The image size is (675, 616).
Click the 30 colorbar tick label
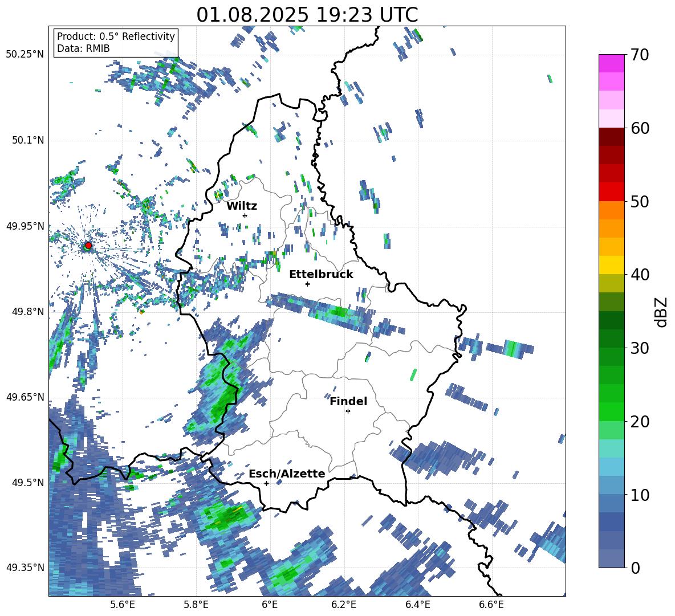tap(640, 348)
